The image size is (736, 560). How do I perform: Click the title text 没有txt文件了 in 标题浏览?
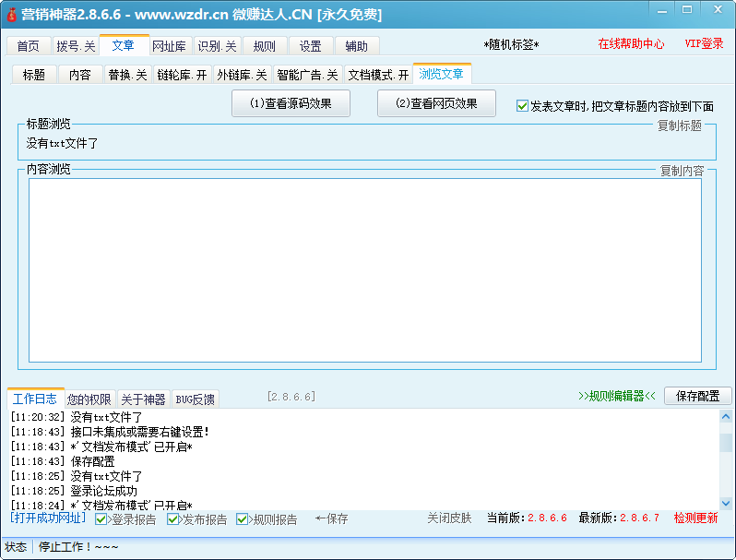click(x=62, y=143)
